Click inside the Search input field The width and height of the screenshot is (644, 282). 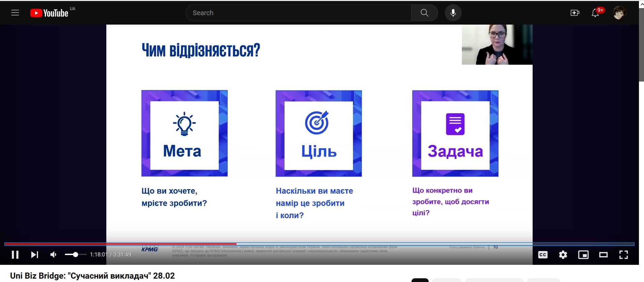(x=298, y=13)
